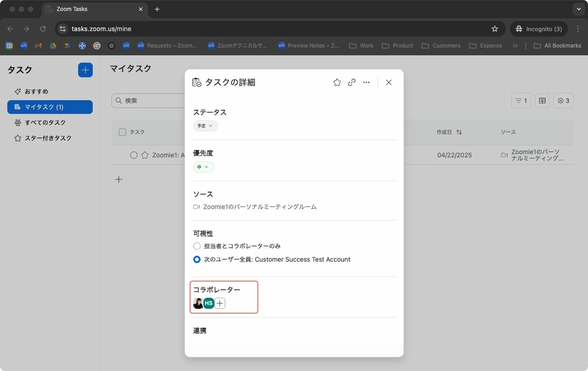This screenshot has width=588, height=371.
Task: Open the Preview Notes bookmark
Action: 308,46
